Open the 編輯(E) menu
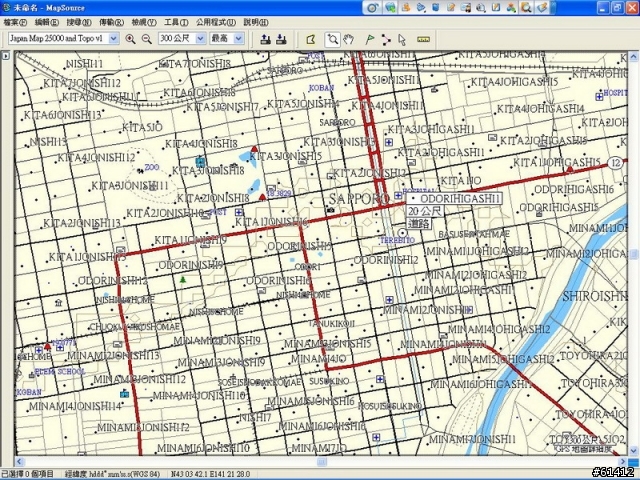 pos(47,22)
